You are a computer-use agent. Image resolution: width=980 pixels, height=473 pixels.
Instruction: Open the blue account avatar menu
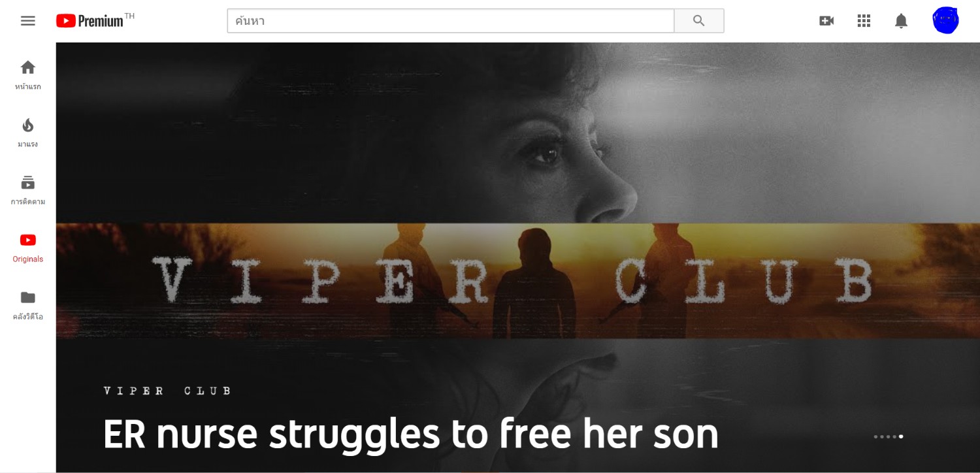coord(945,21)
